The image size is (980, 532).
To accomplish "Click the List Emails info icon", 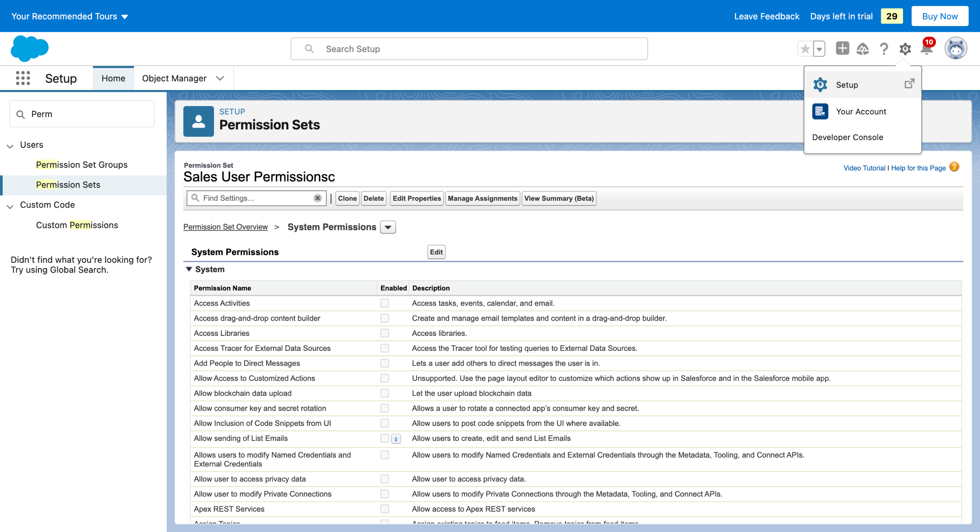I will pos(396,439).
